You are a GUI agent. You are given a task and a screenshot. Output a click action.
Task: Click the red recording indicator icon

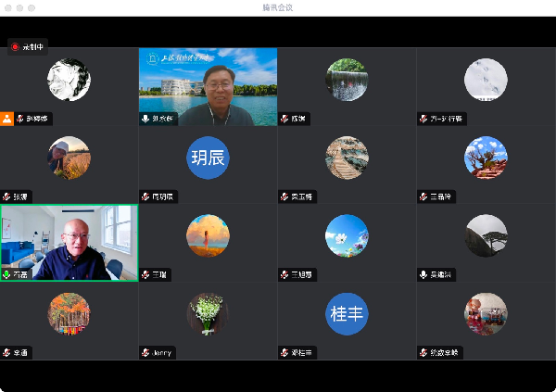tap(15, 46)
